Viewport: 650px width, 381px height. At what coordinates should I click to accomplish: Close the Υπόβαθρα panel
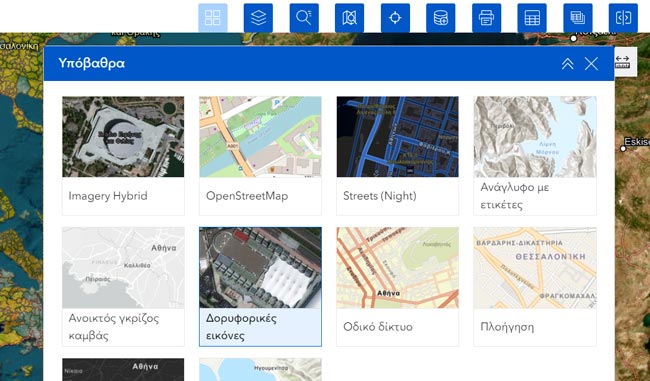tap(591, 63)
